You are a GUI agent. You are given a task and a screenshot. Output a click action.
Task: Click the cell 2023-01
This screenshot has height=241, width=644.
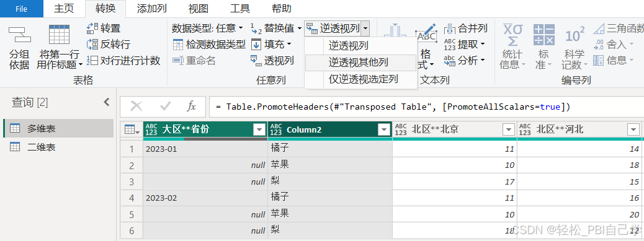coord(205,149)
